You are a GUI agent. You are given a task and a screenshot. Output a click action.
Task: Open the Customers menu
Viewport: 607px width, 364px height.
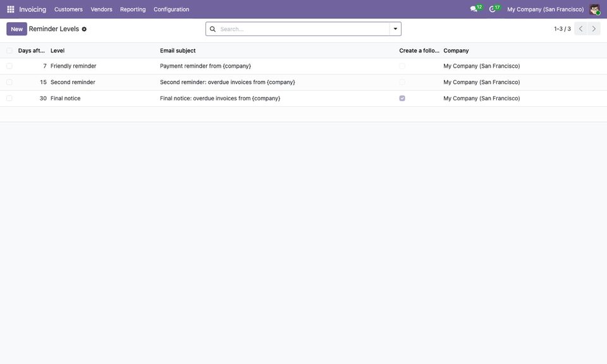pyautogui.click(x=68, y=9)
